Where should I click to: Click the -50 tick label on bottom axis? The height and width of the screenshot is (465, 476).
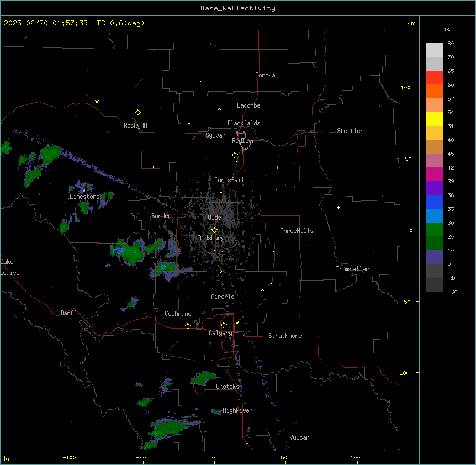[141, 457]
